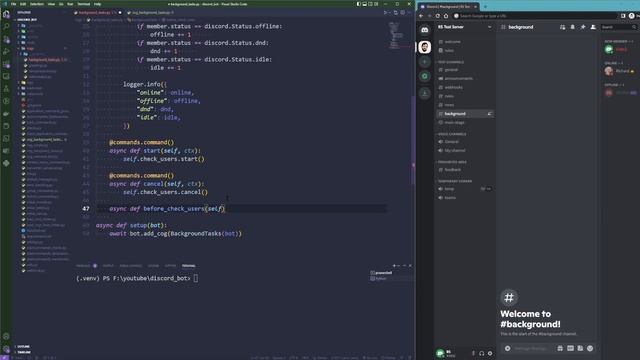
Task: Open the general text channel in Discord
Action: (451, 70)
